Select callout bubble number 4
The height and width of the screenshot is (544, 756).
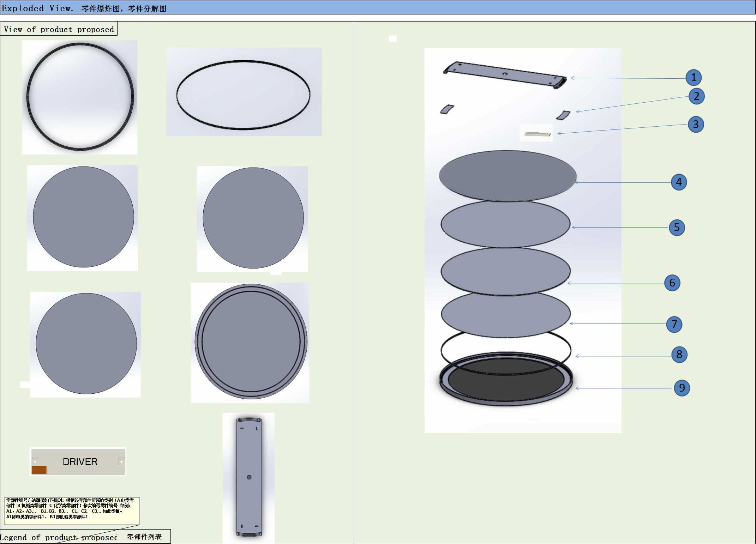(x=678, y=182)
